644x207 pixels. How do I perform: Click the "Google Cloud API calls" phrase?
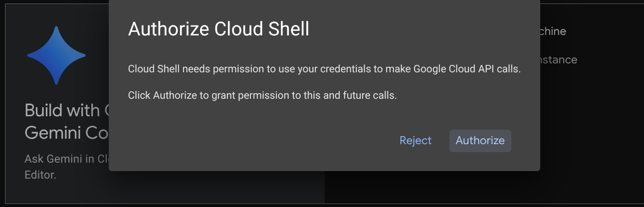point(467,69)
